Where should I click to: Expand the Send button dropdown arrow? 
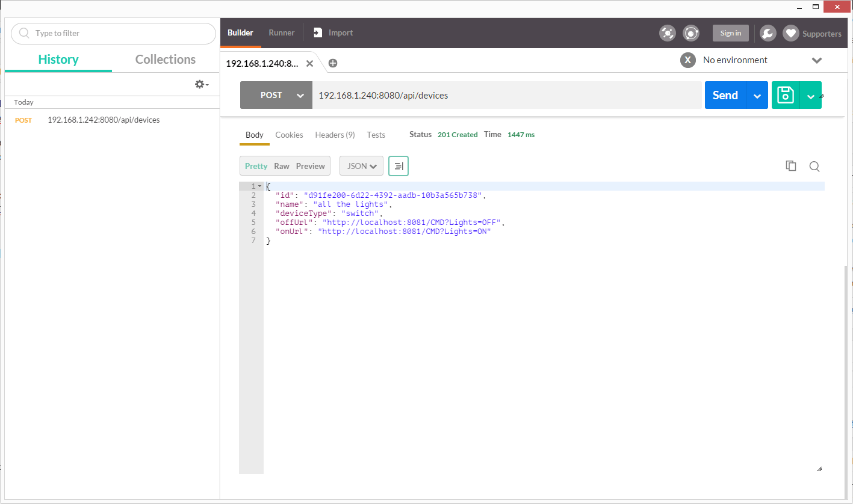[757, 95]
